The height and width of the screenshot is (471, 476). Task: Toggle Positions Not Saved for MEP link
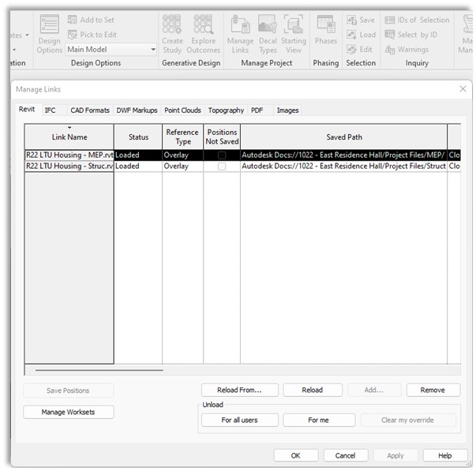[222, 155]
